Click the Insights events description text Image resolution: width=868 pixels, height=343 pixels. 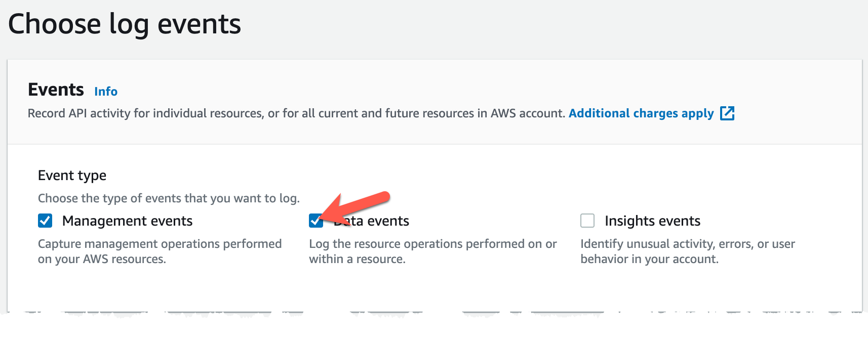point(687,251)
